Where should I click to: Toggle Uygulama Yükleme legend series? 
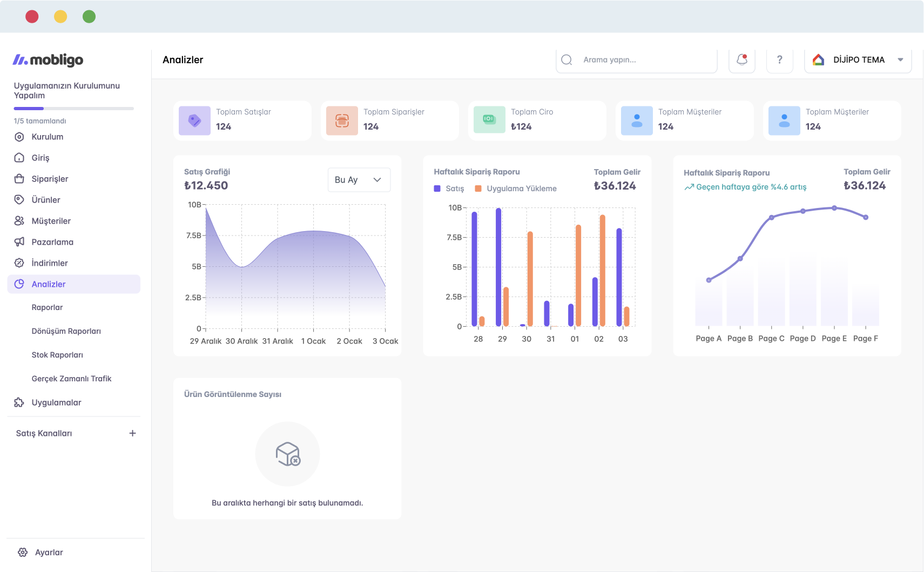point(516,189)
